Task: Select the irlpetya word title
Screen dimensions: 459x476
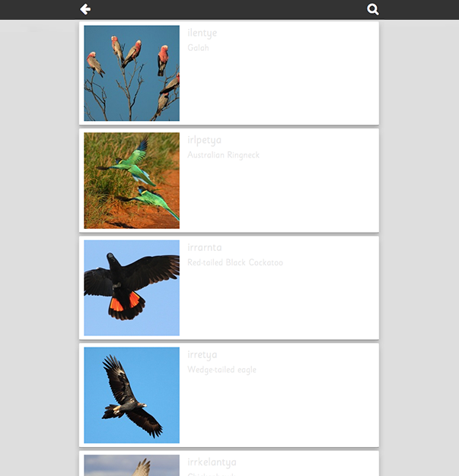Action: tap(204, 140)
